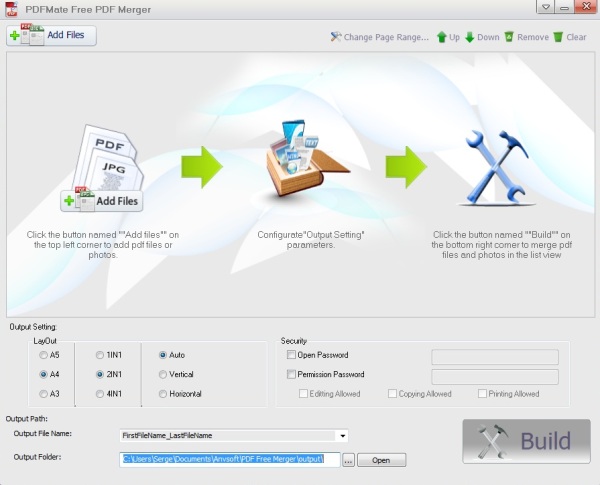
Task: Click the Add Files toolbar button
Action: pyautogui.click(x=51, y=35)
